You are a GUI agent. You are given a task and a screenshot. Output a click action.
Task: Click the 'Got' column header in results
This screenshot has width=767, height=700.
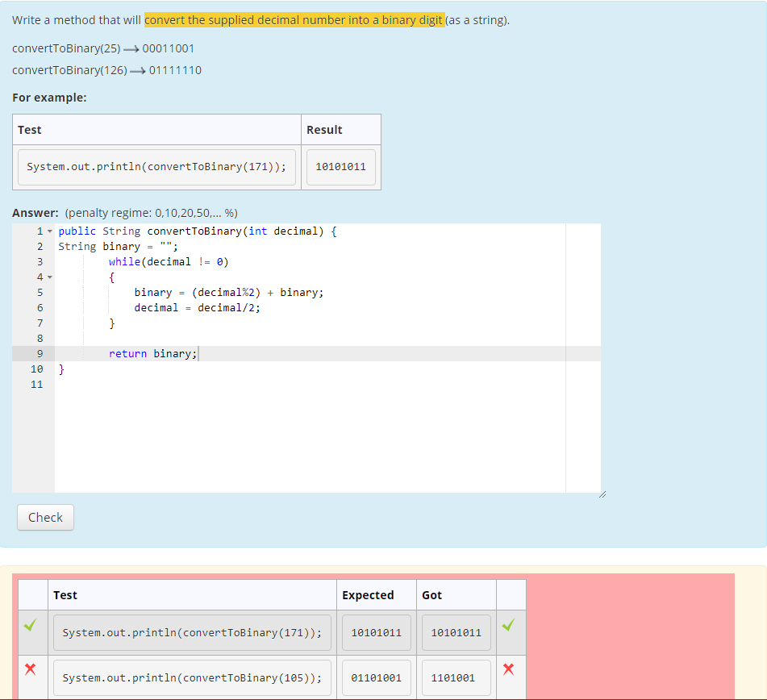pyautogui.click(x=432, y=595)
